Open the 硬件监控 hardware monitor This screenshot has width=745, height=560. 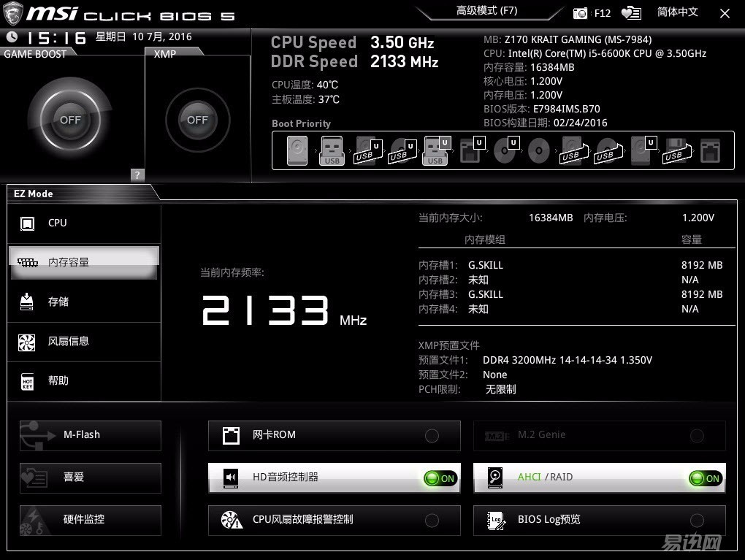(91, 520)
